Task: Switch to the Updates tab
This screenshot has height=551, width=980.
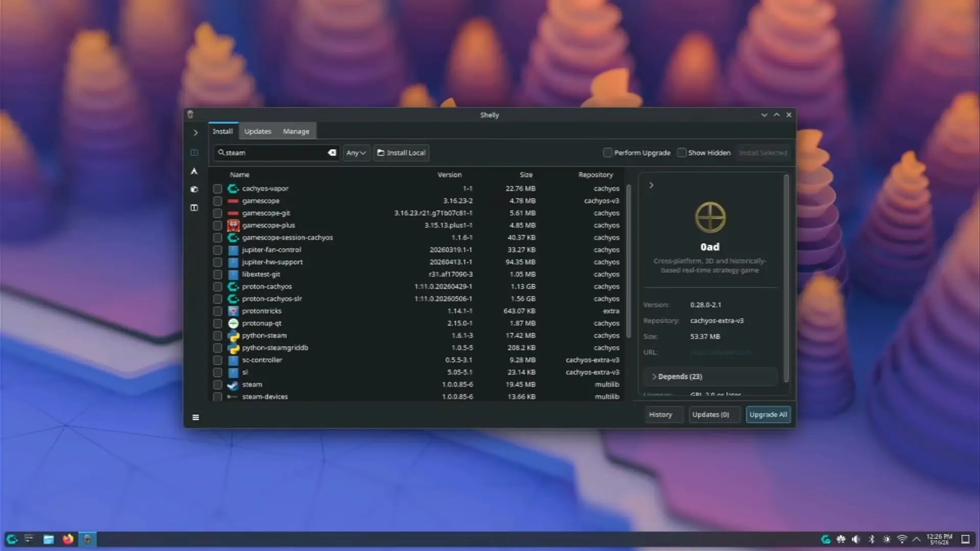Action: (x=258, y=131)
